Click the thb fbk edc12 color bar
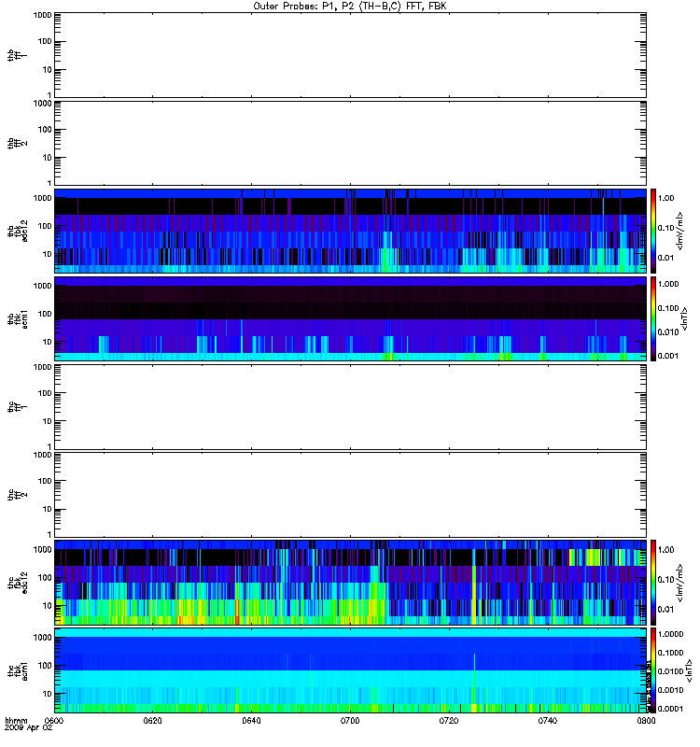 tap(653, 231)
